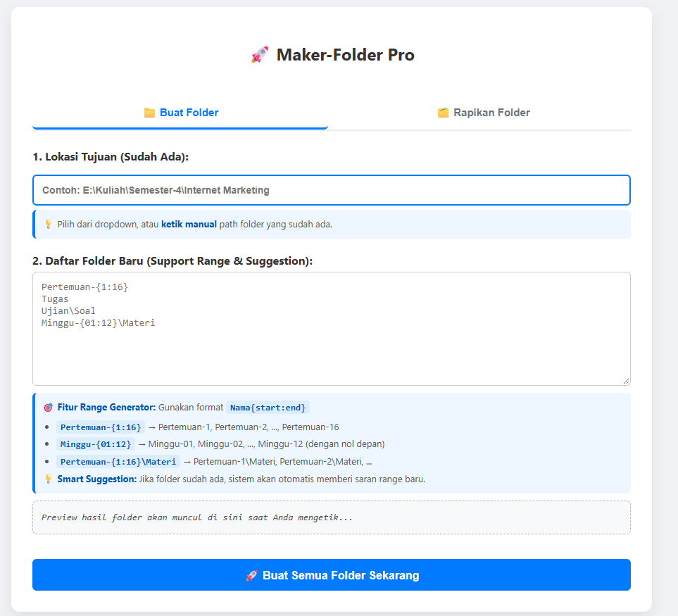Click the '1. Lokasi Tujuan (Sudah Ada):' label
The height and width of the screenshot is (616, 678).
[x=111, y=157]
